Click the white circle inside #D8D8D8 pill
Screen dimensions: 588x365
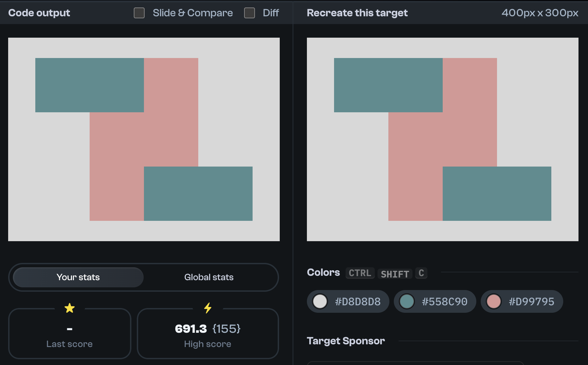pos(319,301)
